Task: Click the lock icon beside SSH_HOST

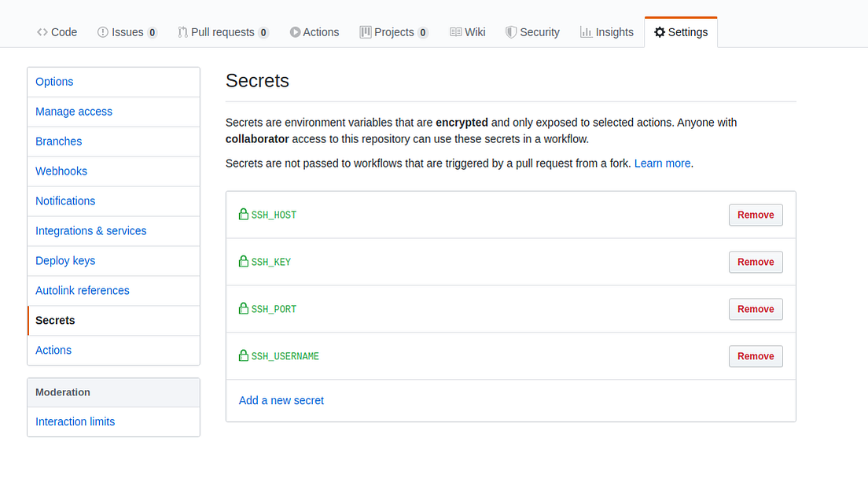Action: 243,214
